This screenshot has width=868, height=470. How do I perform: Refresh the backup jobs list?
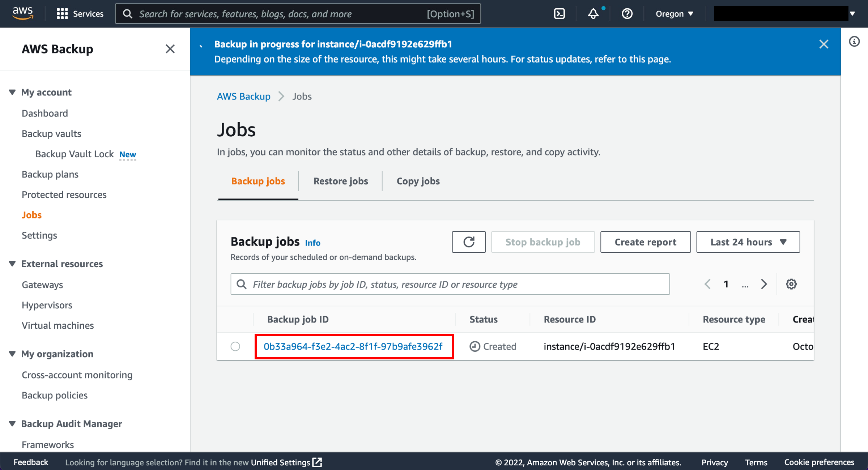pyautogui.click(x=469, y=242)
